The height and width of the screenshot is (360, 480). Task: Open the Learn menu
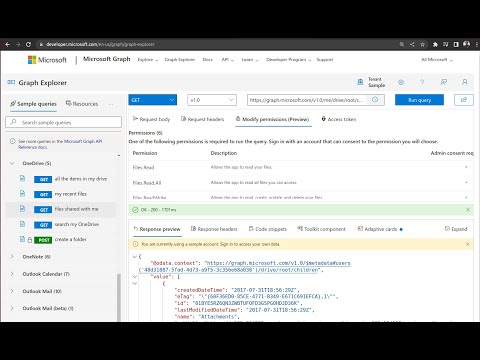pos(250,60)
